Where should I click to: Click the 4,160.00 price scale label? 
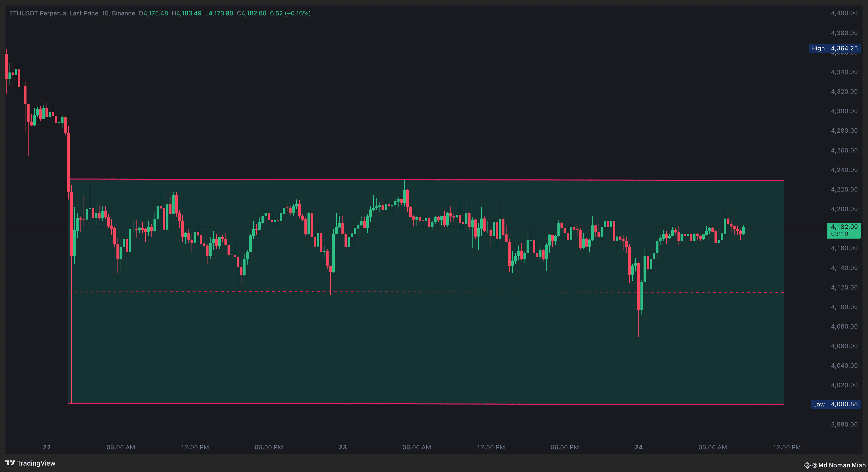point(844,248)
